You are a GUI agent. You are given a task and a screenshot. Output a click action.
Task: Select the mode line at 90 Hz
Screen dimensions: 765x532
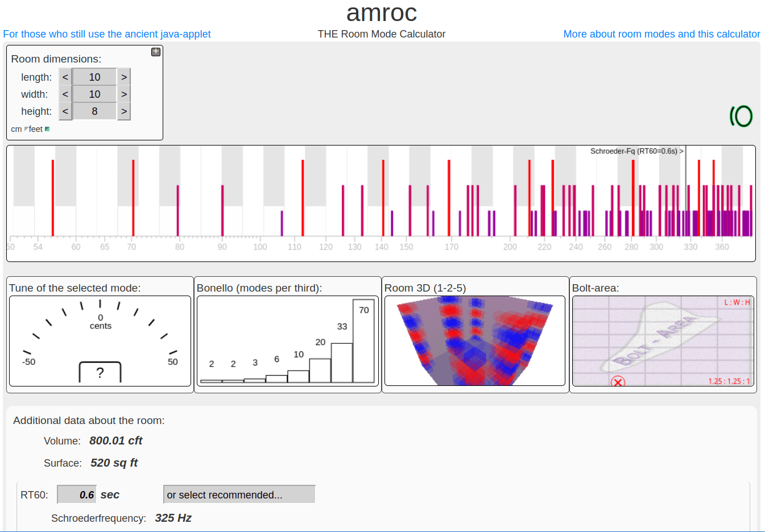coord(222,210)
